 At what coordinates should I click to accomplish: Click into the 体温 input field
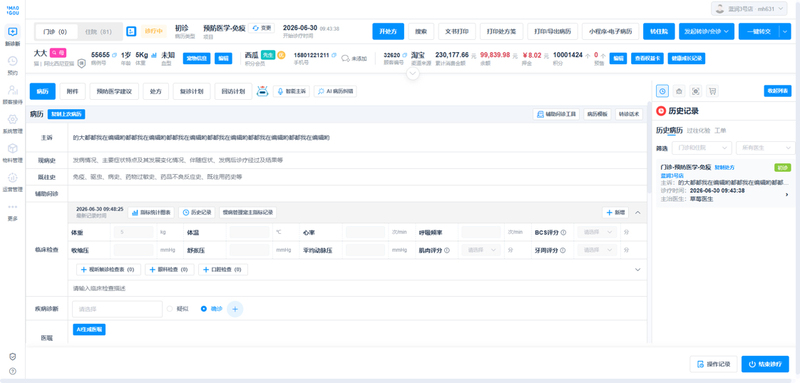249,233
